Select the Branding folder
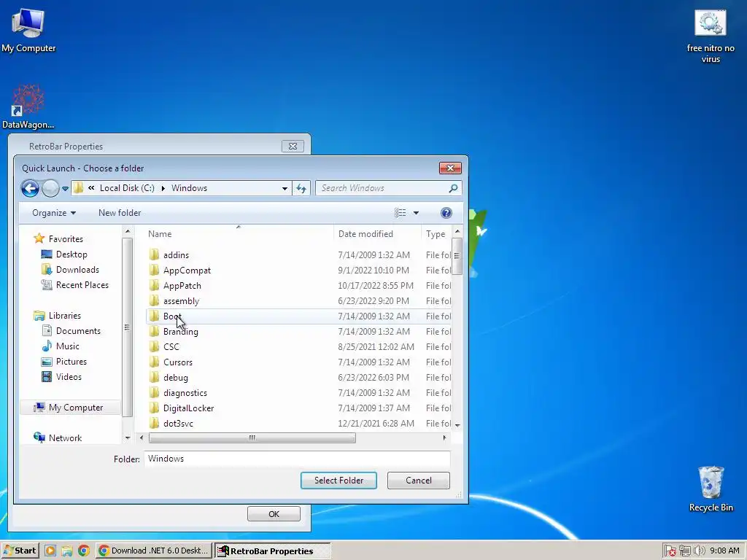This screenshot has width=747, height=560. (x=181, y=332)
